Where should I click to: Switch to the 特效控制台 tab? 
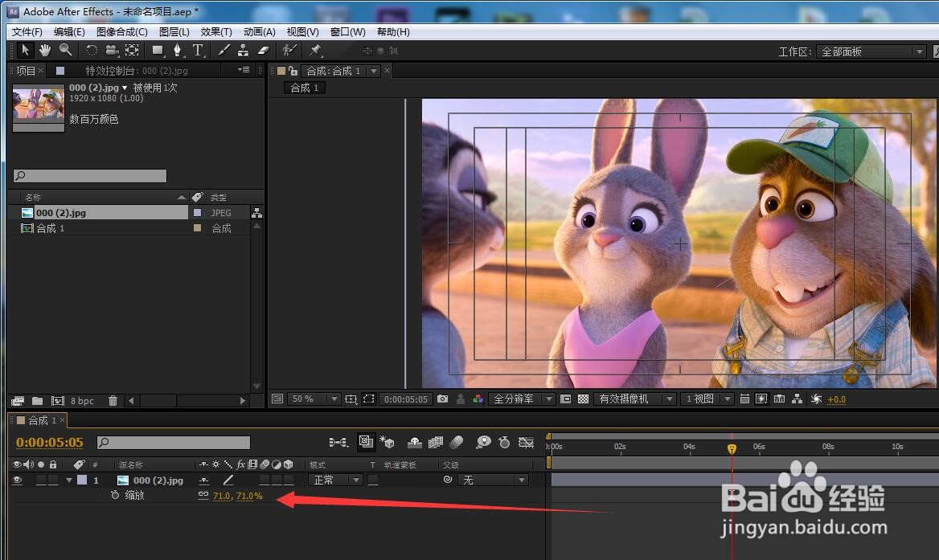(x=137, y=71)
